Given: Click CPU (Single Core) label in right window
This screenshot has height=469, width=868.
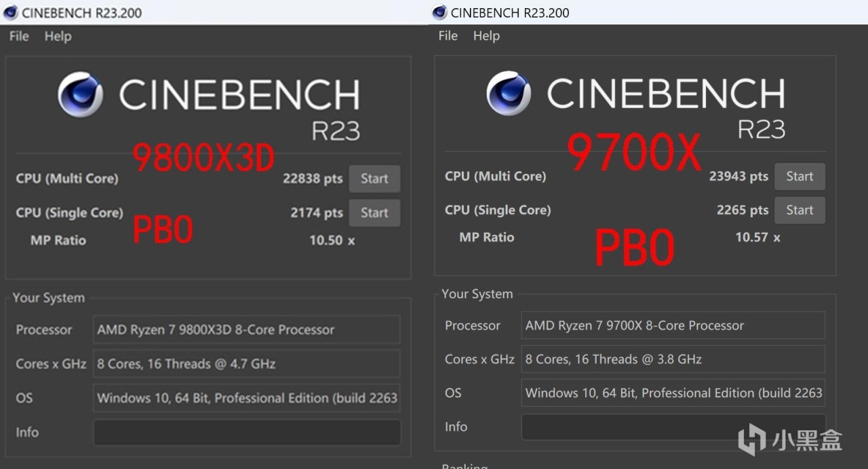Looking at the screenshot, I should 498,210.
